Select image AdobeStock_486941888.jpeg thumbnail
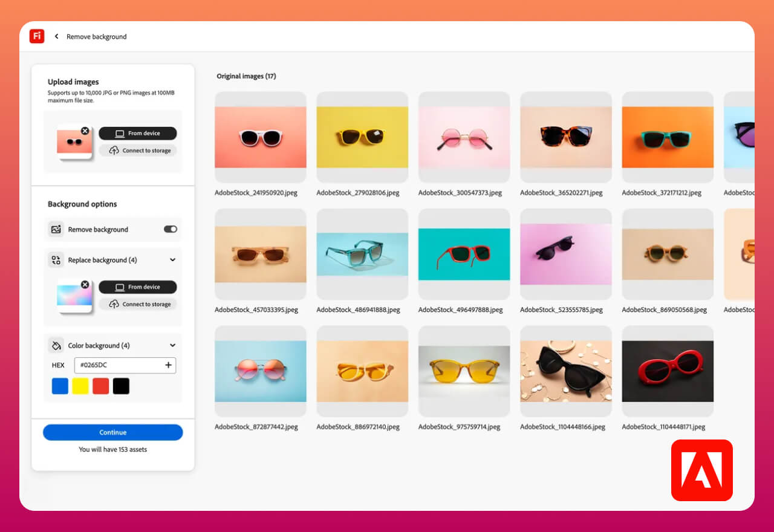 click(362, 255)
